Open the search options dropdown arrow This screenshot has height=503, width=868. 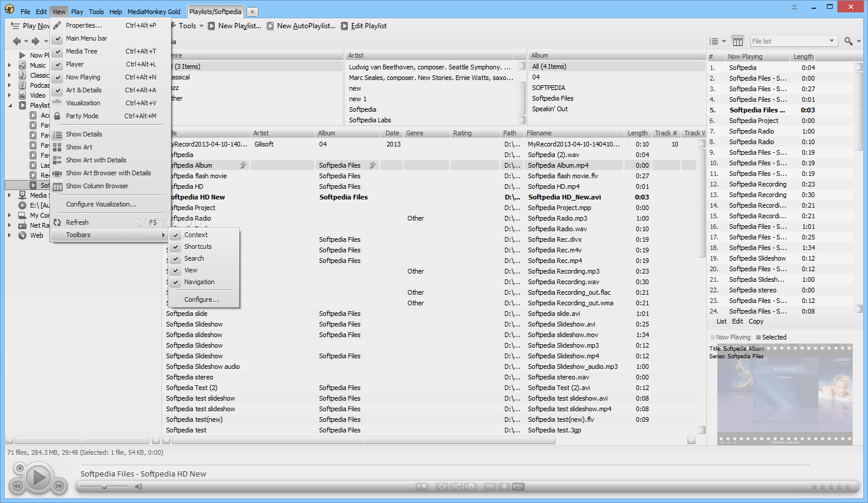(859, 42)
